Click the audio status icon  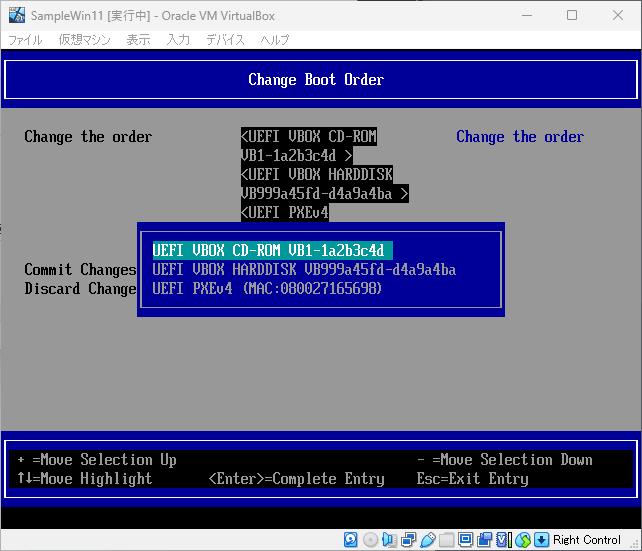click(389, 540)
